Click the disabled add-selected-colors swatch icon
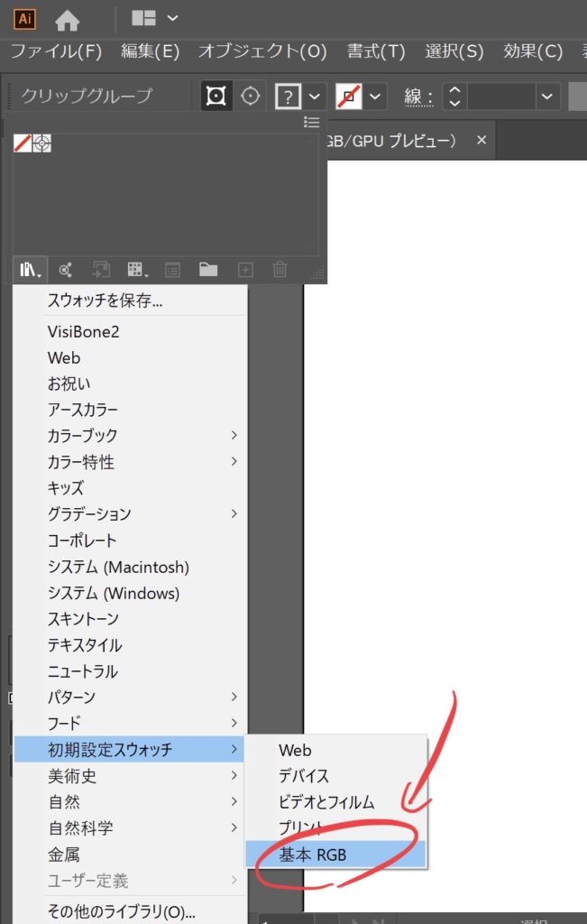The image size is (587, 924). (101, 270)
